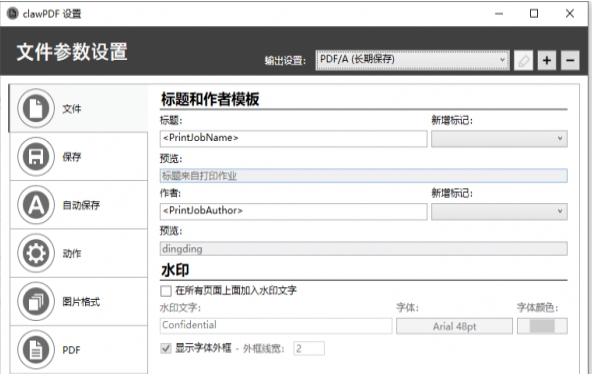592x374 pixels.
Task: Open the 自动保存 letter-A icon
Action: pyautogui.click(x=36, y=205)
